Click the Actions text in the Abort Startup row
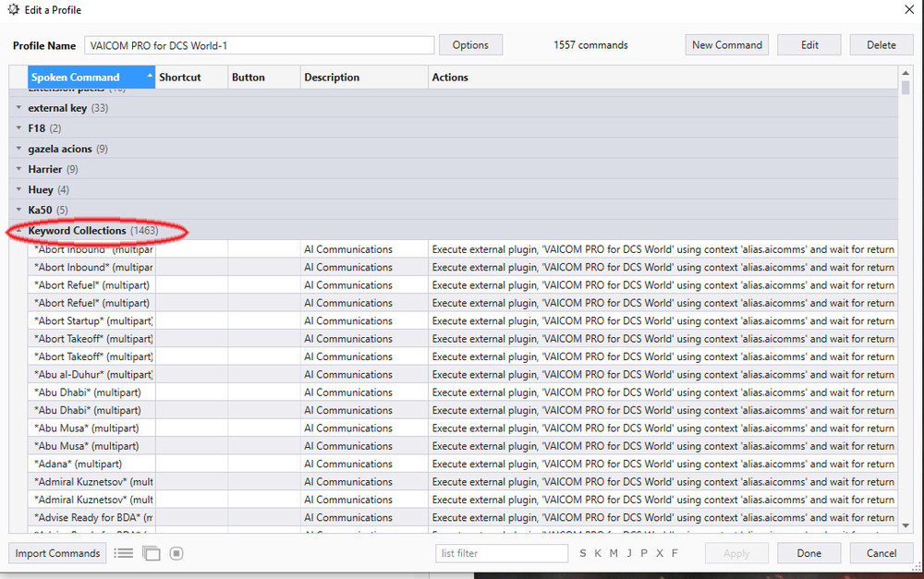924x579 pixels. [663, 320]
